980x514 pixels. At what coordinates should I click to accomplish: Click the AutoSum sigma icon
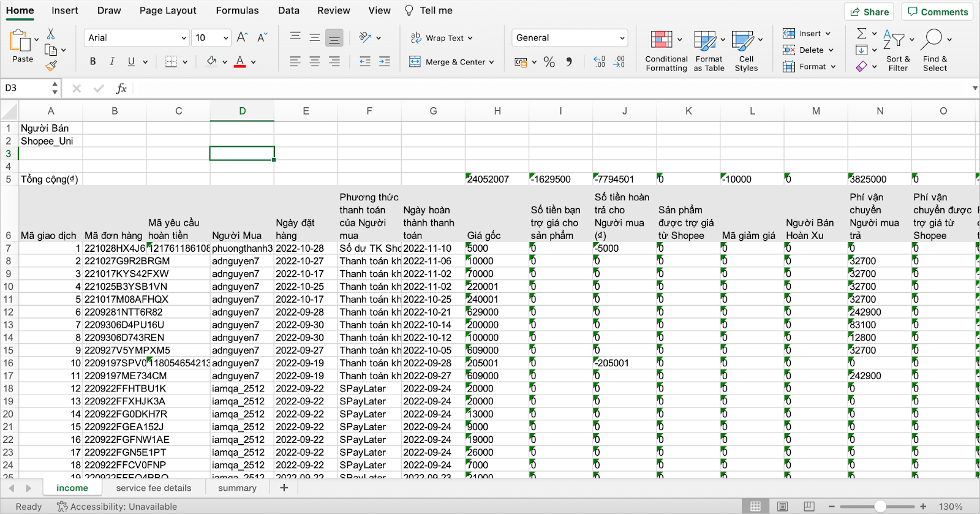click(x=862, y=34)
